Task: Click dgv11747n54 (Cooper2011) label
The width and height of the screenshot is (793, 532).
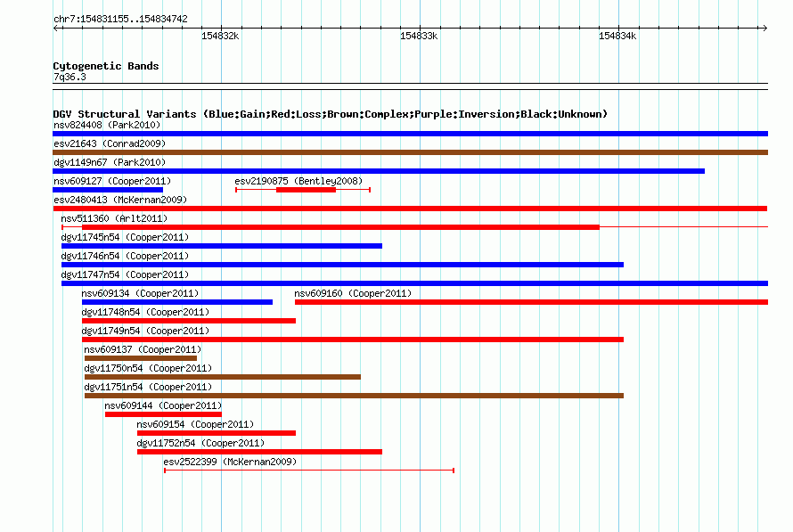Action: click(125, 274)
